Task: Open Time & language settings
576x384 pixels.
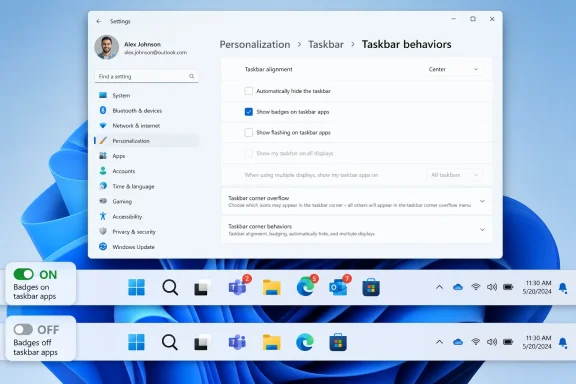Action: coord(147,186)
